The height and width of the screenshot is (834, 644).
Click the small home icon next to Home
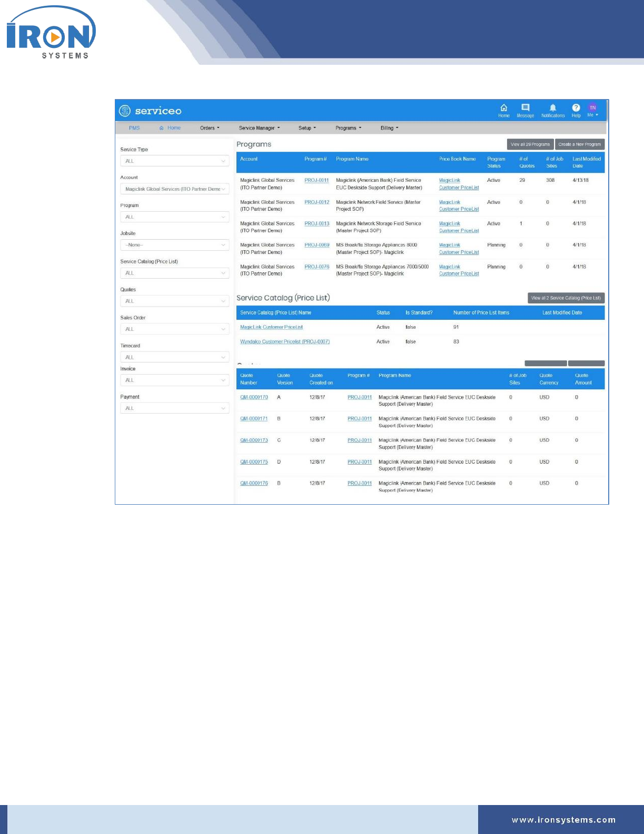tap(162, 128)
